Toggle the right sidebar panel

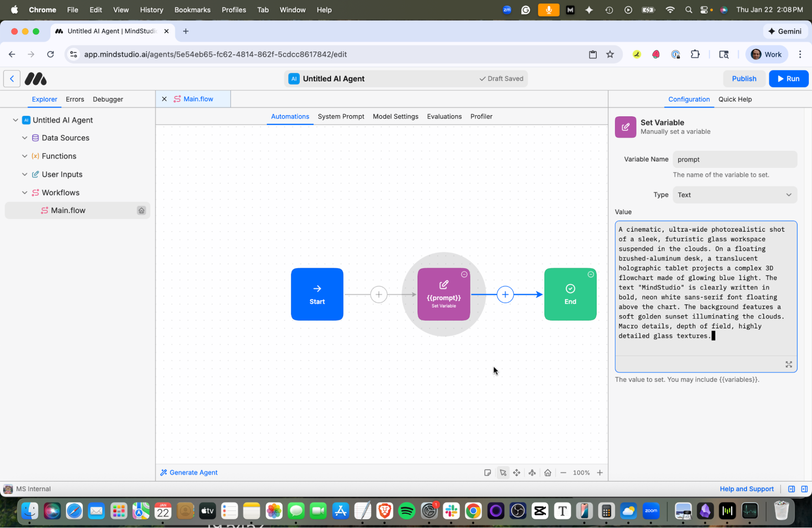pyautogui.click(x=804, y=489)
